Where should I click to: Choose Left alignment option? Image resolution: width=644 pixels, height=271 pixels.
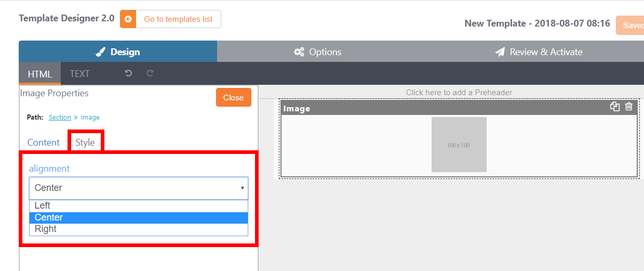(x=139, y=205)
